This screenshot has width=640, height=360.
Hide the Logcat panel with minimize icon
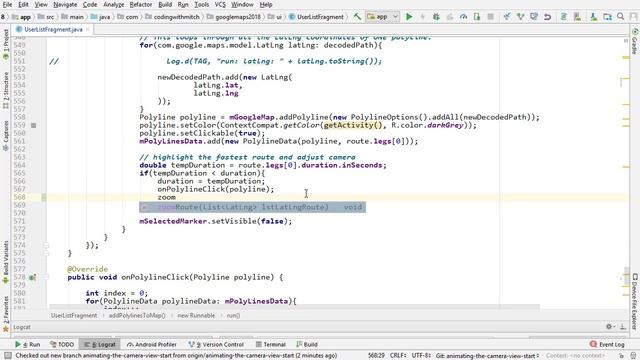pos(623,327)
